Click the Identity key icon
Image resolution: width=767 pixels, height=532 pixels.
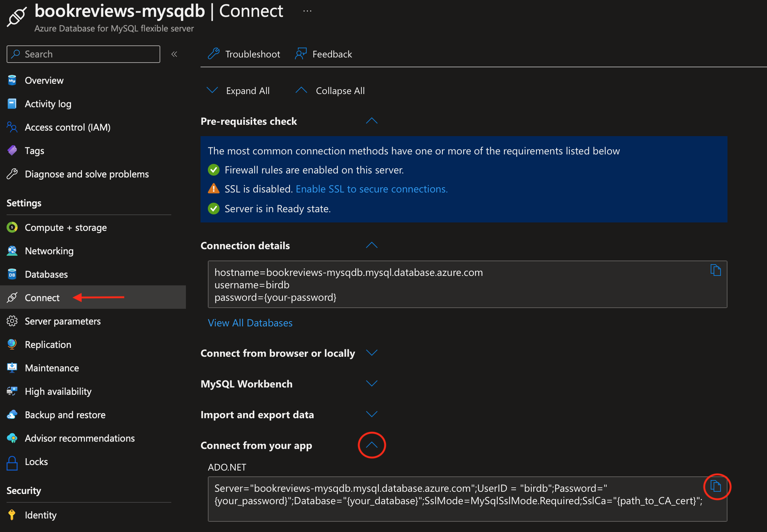12,515
